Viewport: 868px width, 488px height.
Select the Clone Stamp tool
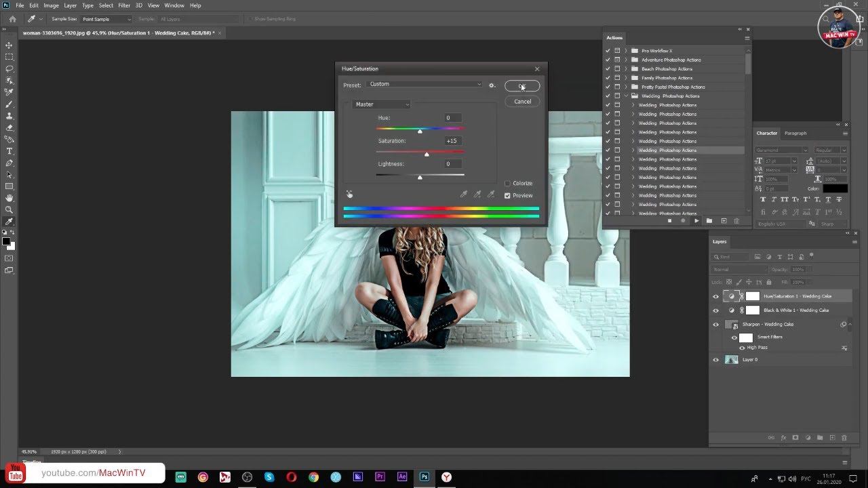tap(9, 116)
